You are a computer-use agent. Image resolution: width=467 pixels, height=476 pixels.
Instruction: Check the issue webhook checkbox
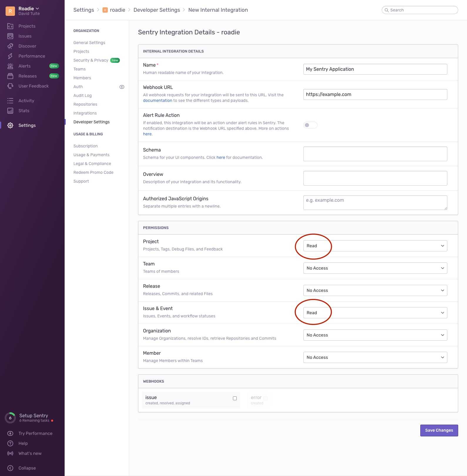point(235,398)
